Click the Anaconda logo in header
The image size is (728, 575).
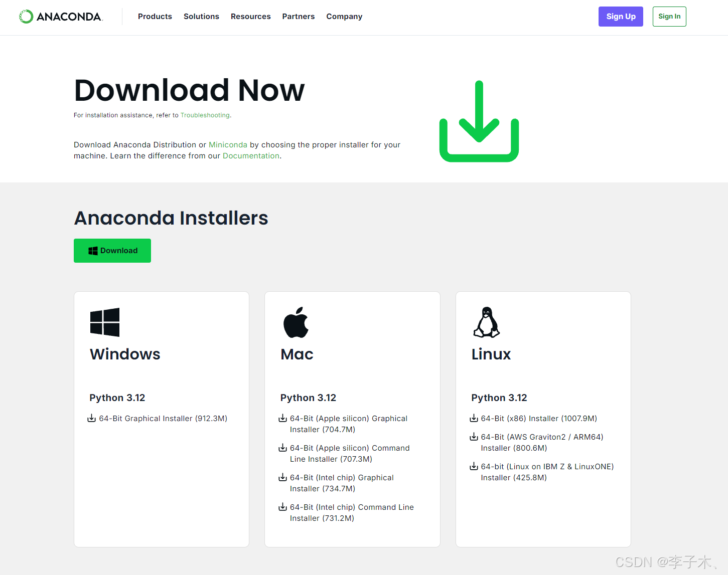click(61, 17)
